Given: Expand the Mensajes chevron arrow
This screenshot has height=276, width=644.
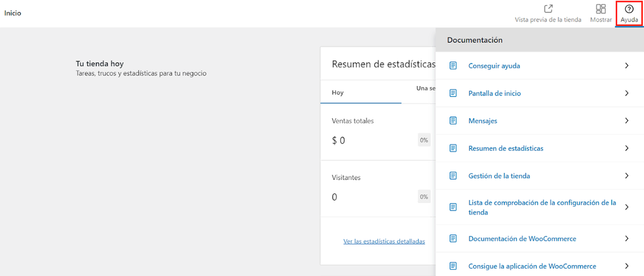Looking at the screenshot, I should pyautogui.click(x=626, y=121).
